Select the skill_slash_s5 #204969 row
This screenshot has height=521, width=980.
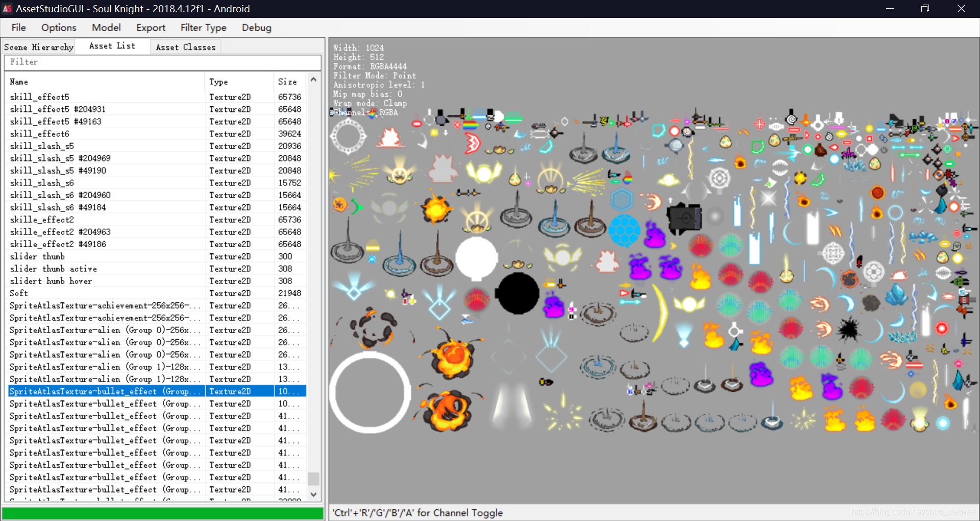point(157,158)
